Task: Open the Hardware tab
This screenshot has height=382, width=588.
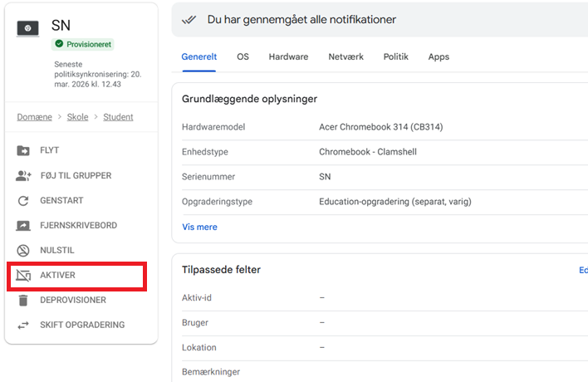Action: 288,56
